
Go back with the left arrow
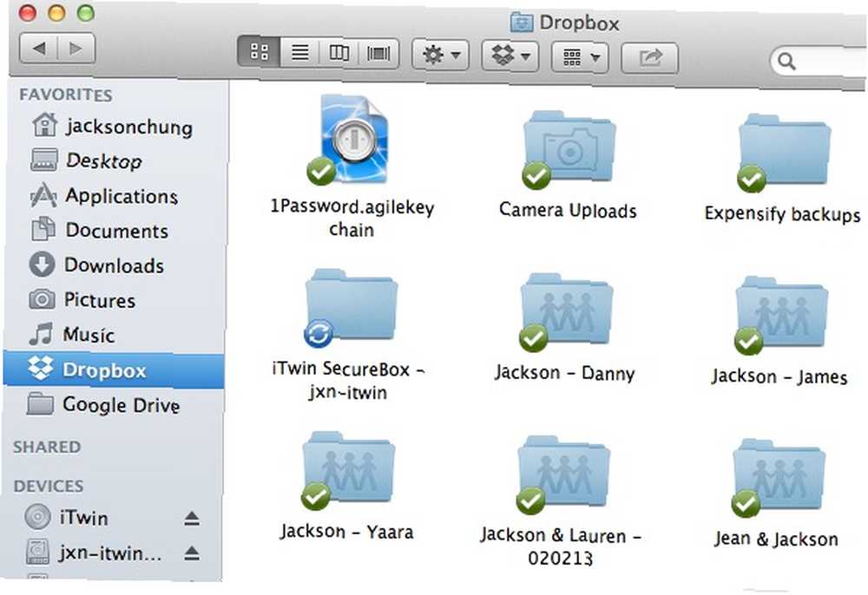click(38, 48)
